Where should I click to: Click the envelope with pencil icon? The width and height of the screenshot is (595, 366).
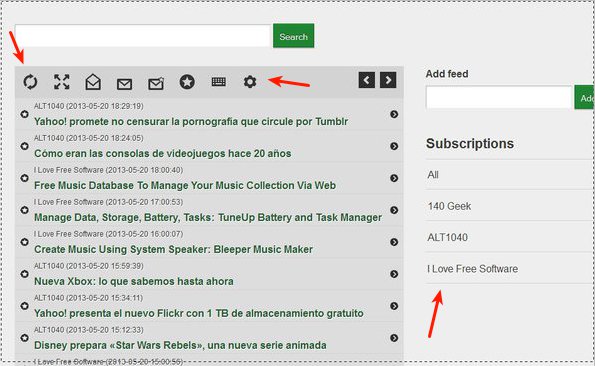click(156, 83)
